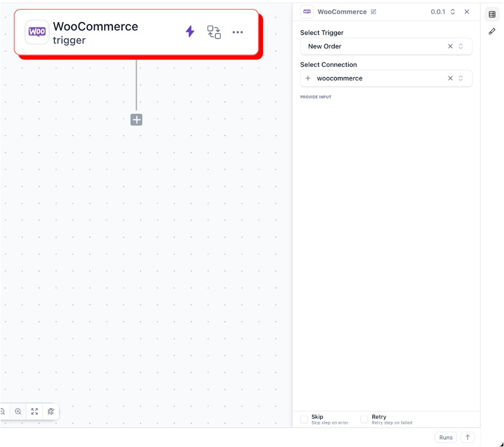Click the upward arrow publish button

coord(467,437)
